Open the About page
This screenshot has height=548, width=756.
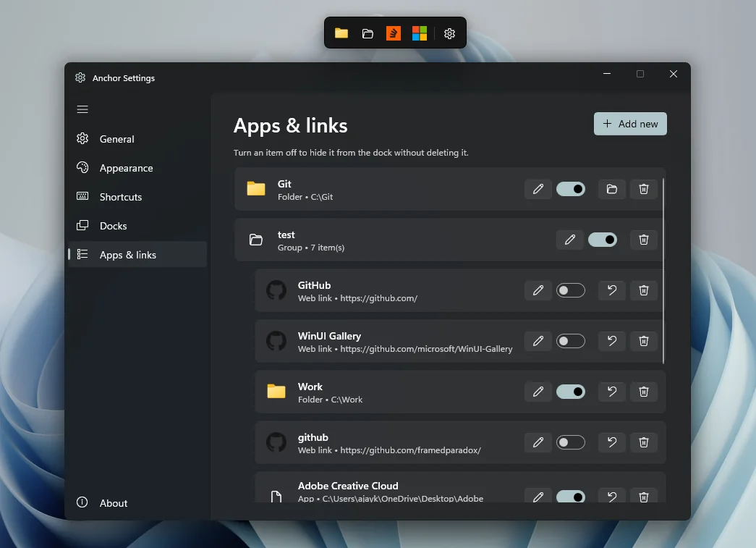tap(137, 503)
